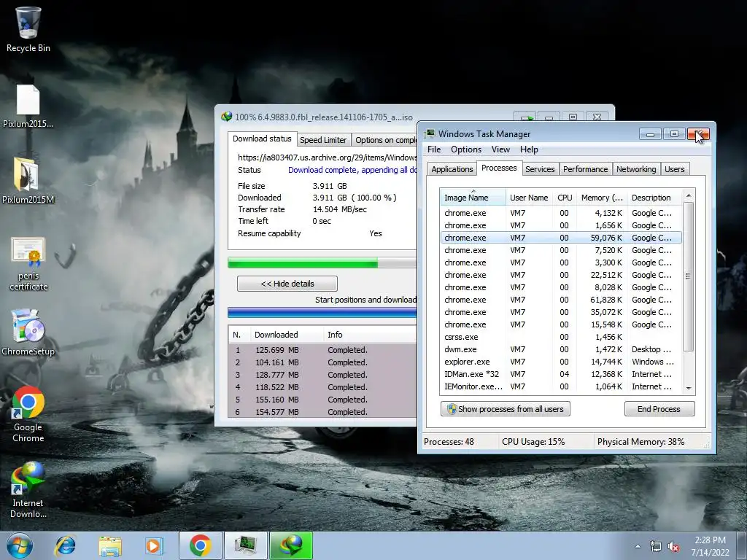747x560 pixels.
Task: Open Windows Explorer from the taskbar
Action: [110, 545]
